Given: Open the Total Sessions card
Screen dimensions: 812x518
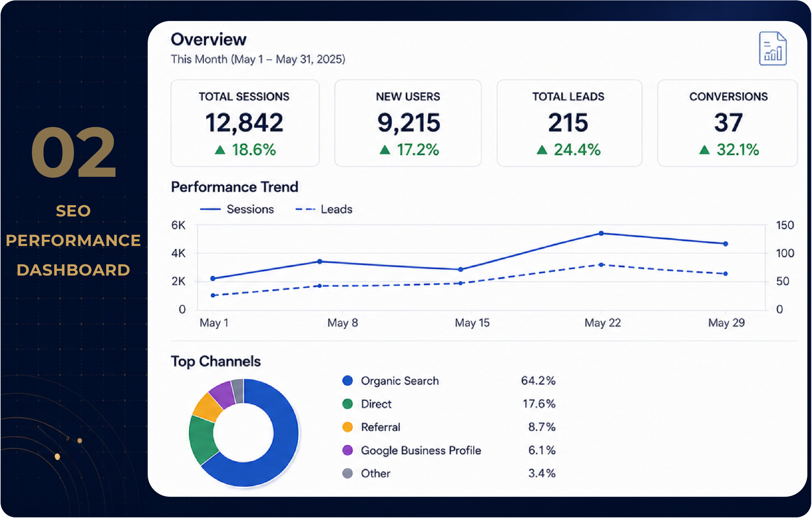Looking at the screenshot, I should (245, 123).
